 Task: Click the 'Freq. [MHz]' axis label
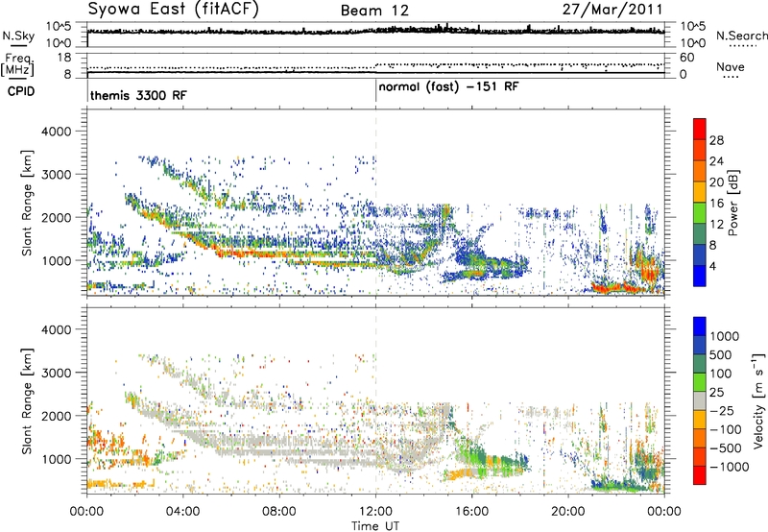coord(17,64)
